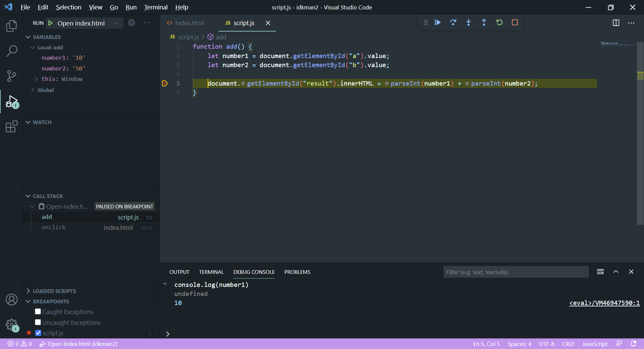Enable Caught Exceptions breakpoint checkbox
Viewport: 644px width, 349px height.
(38, 312)
